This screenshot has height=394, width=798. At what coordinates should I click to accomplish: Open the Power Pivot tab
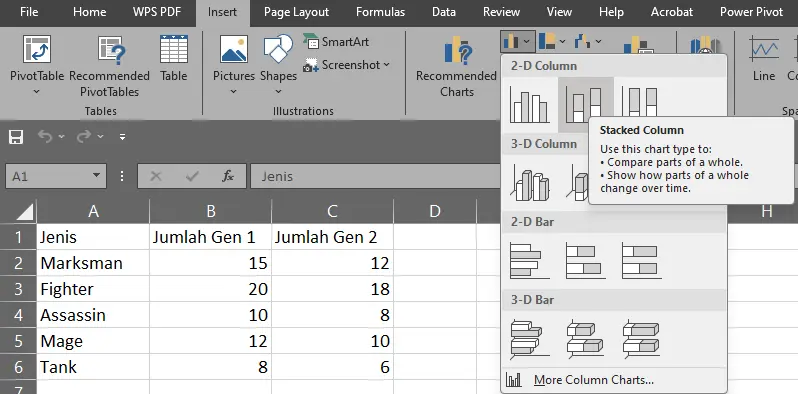[x=751, y=12]
